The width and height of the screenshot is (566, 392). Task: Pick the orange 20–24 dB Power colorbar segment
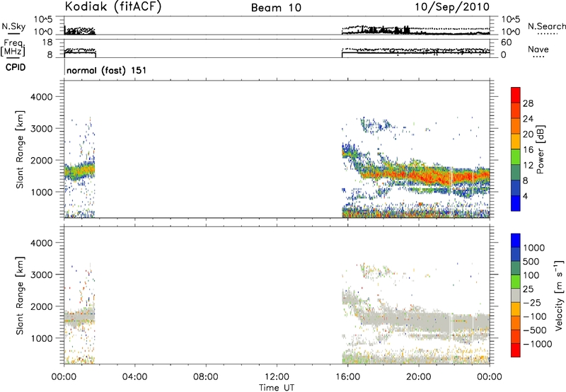(x=516, y=126)
